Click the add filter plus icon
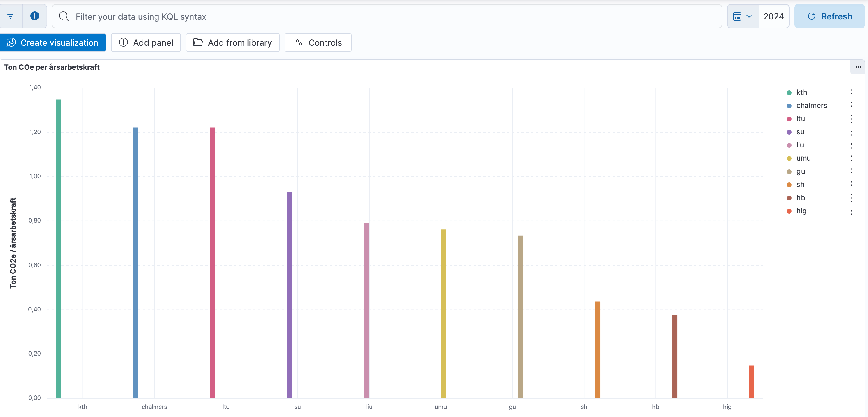The height and width of the screenshot is (417, 868). tap(35, 16)
